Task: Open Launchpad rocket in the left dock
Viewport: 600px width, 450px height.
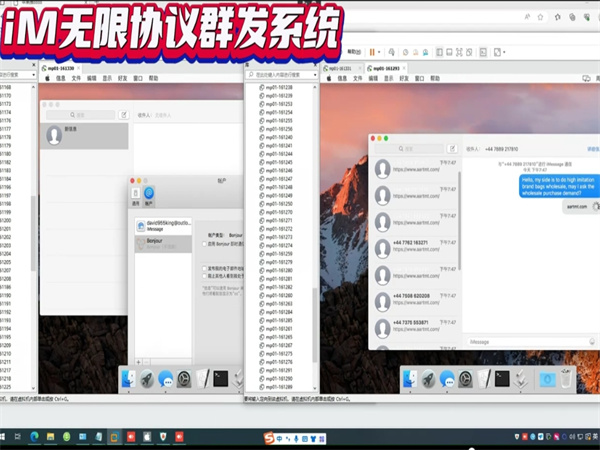Action: tap(146, 378)
